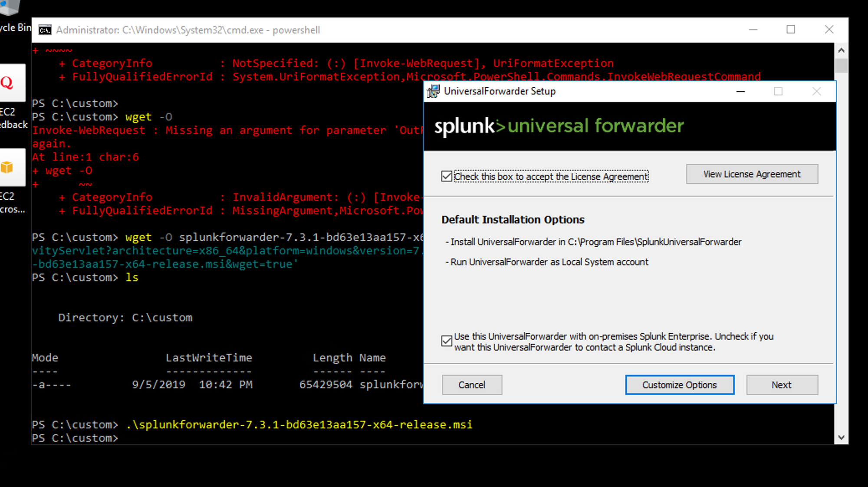Minimize the PowerShell window

(x=753, y=30)
